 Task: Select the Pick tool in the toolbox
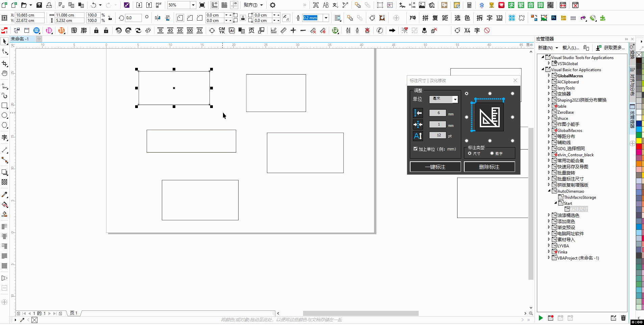pos(4,41)
